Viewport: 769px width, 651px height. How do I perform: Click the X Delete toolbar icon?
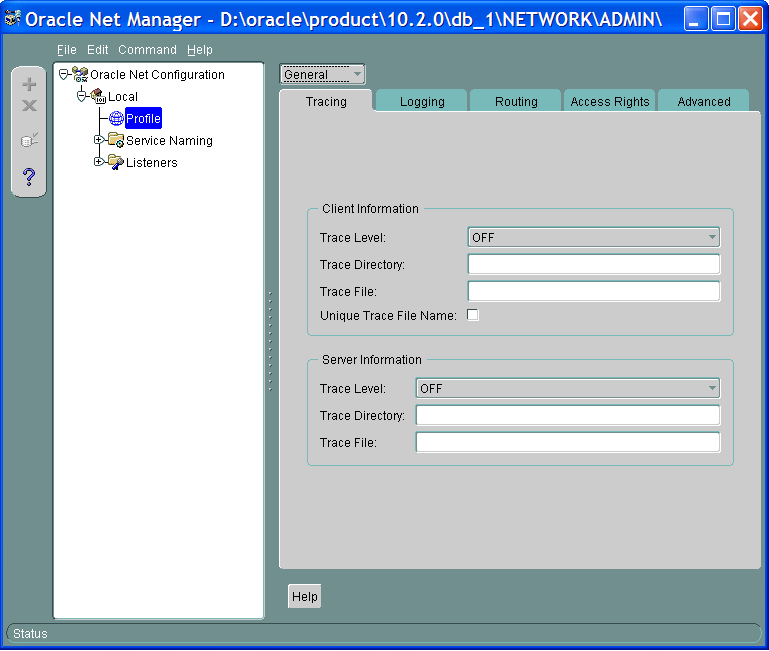(x=29, y=105)
